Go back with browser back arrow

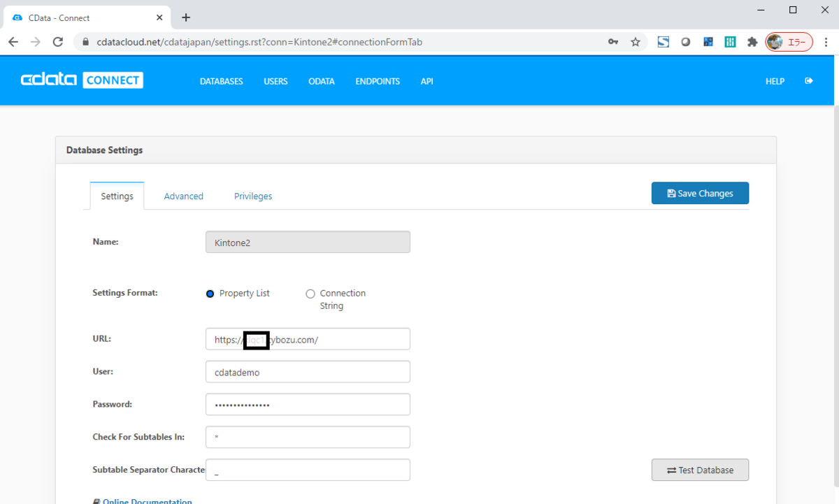[x=13, y=42]
